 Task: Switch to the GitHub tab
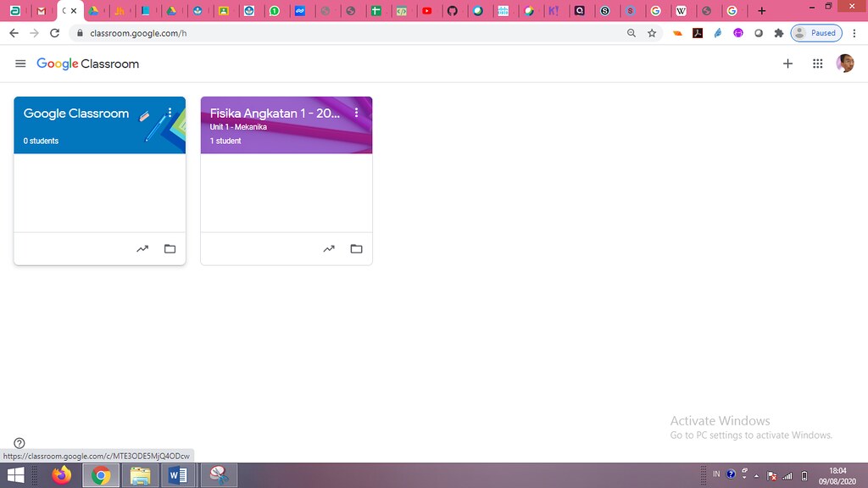click(x=453, y=10)
